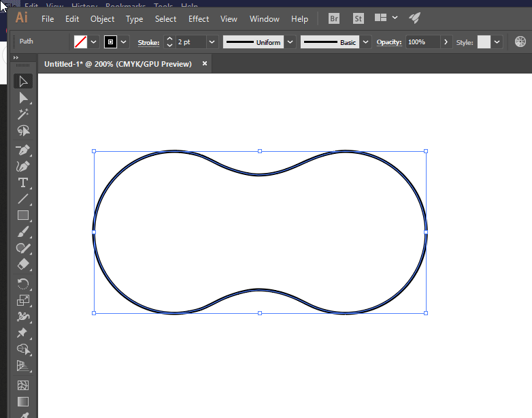
Task: Select the Shape Builder tool
Action: tap(23, 349)
